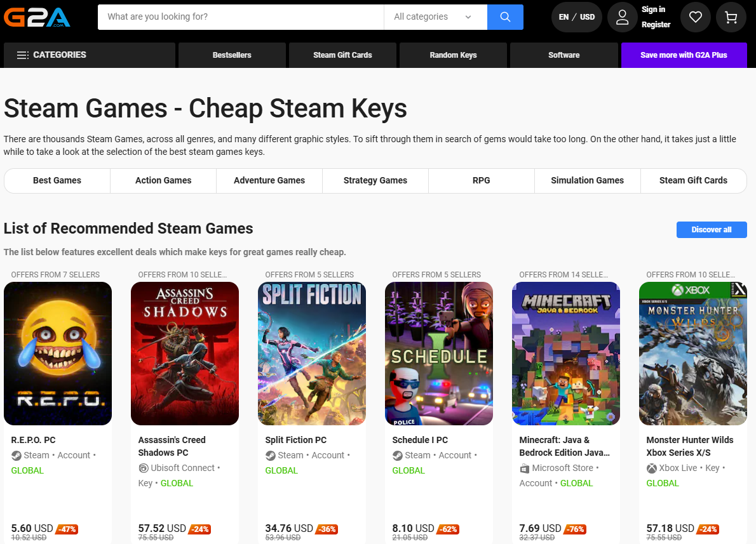Open the shopping cart icon

(x=731, y=17)
